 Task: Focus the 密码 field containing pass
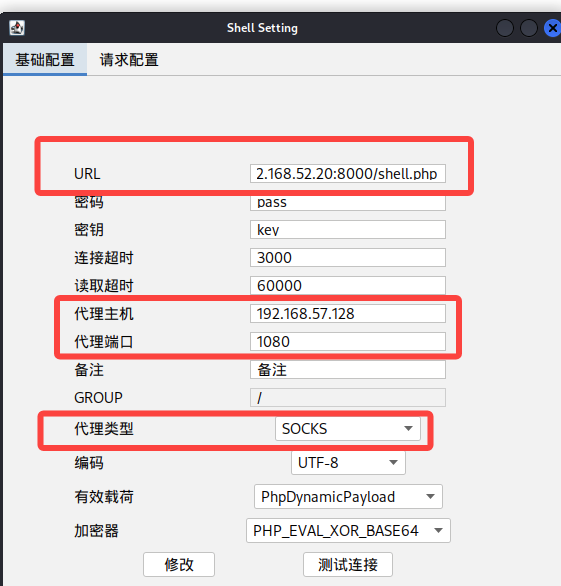tap(348, 202)
